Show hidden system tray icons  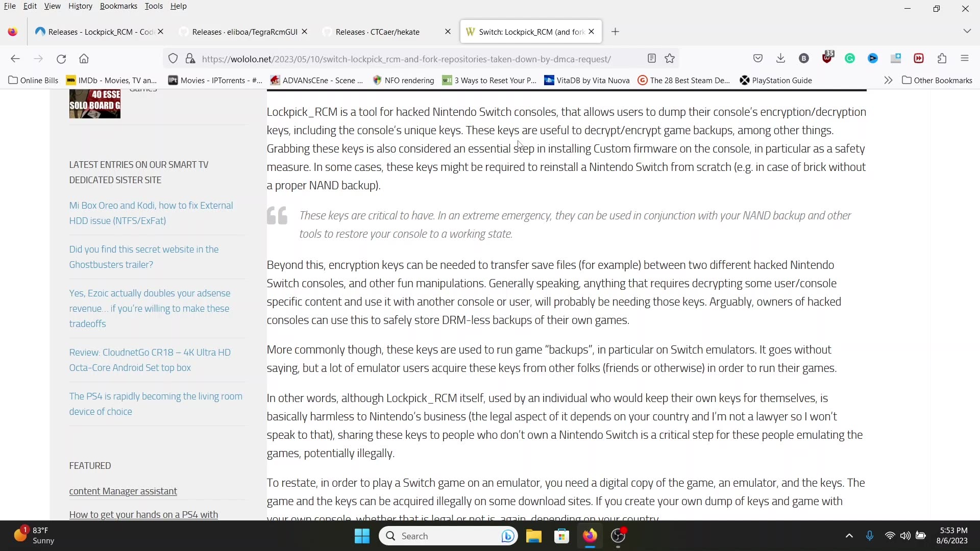[849, 536]
